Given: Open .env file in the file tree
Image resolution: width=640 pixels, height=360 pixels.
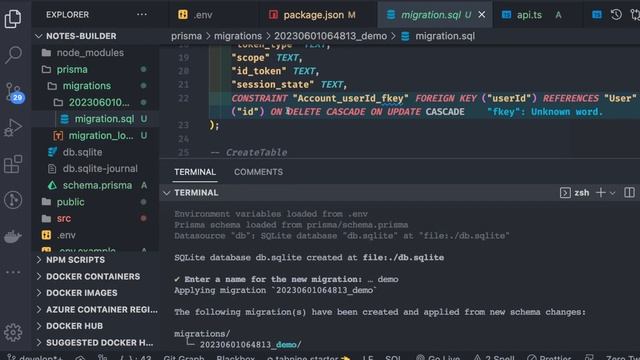Looking at the screenshot, I should click(66, 235).
